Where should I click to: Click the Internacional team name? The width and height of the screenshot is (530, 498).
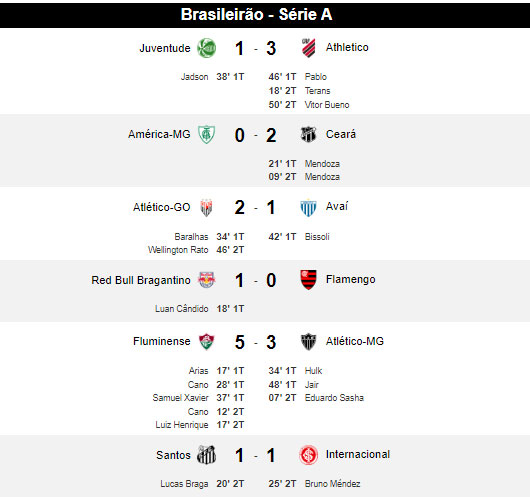click(358, 454)
